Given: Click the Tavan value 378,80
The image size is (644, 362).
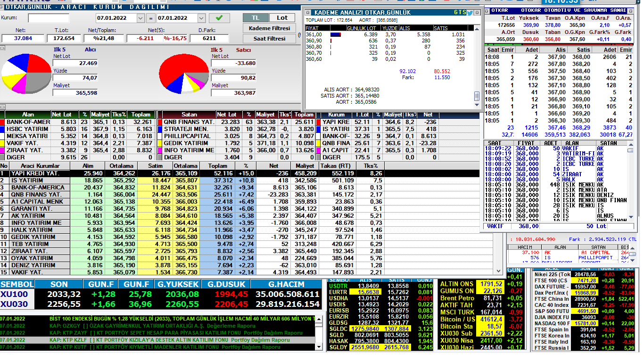Looking at the screenshot, I should point(553,25).
